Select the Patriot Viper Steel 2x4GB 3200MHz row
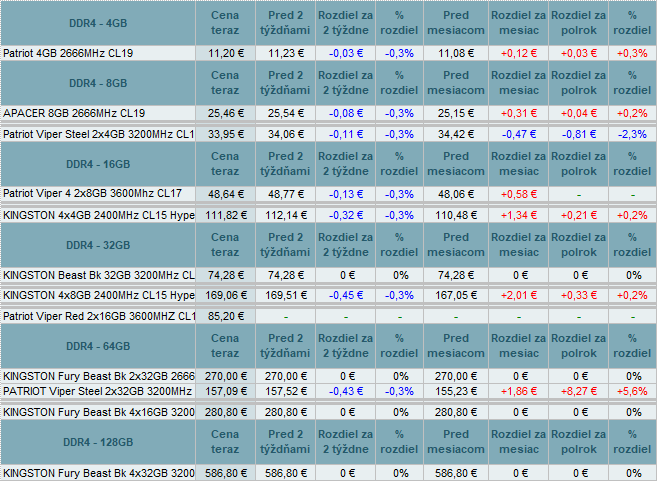The image size is (657, 481). 98,134
